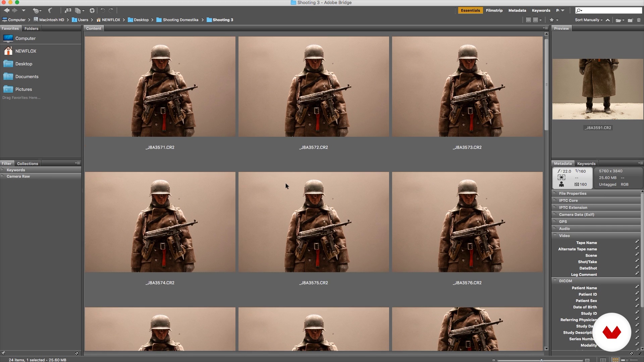Click the return to Photoshop boomerang icon

tap(50, 10)
